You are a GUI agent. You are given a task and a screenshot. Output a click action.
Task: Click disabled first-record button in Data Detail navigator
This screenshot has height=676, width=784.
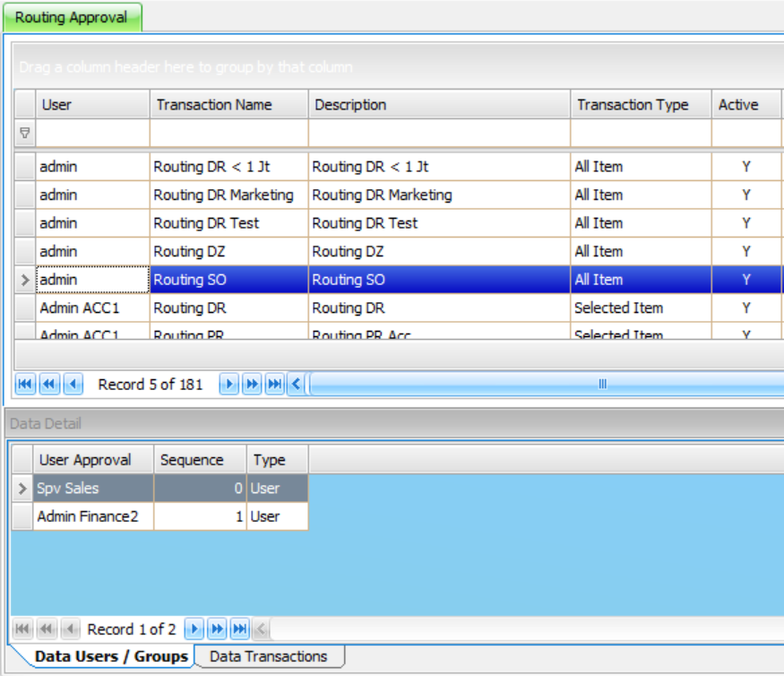(x=22, y=628)
